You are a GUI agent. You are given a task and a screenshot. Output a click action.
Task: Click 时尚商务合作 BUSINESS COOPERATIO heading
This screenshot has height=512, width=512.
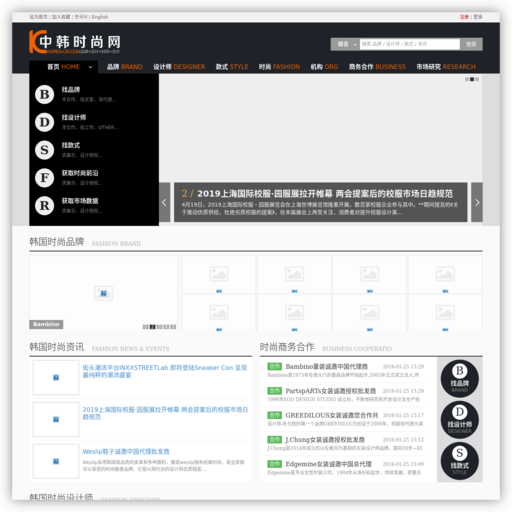326,347
